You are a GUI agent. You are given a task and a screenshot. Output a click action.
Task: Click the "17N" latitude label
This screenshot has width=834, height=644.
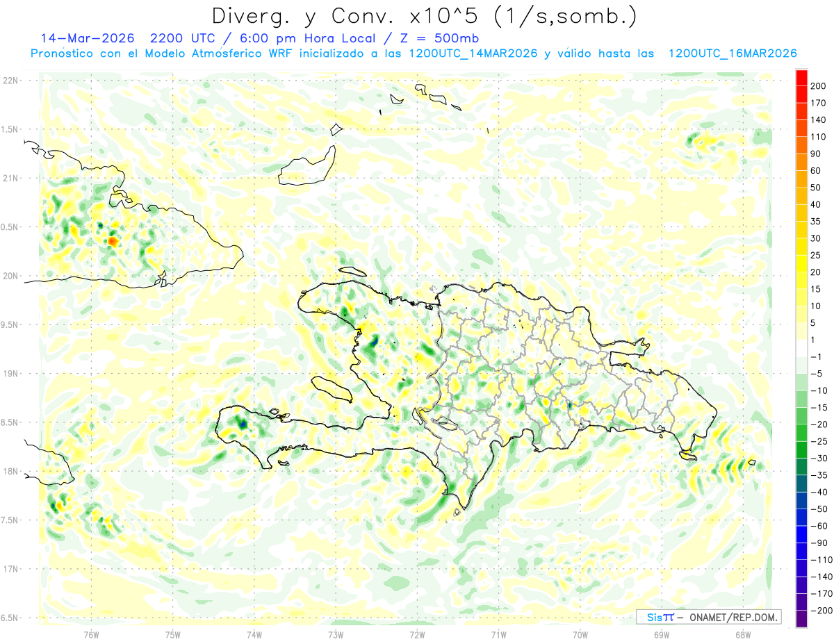pos(10,569)
